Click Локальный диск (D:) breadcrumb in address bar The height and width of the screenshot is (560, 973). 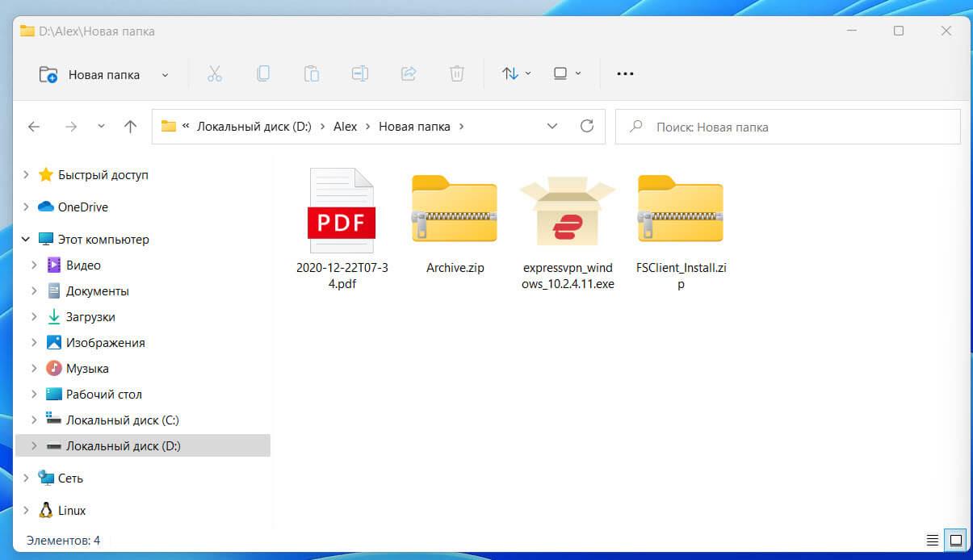click(254, 127)
